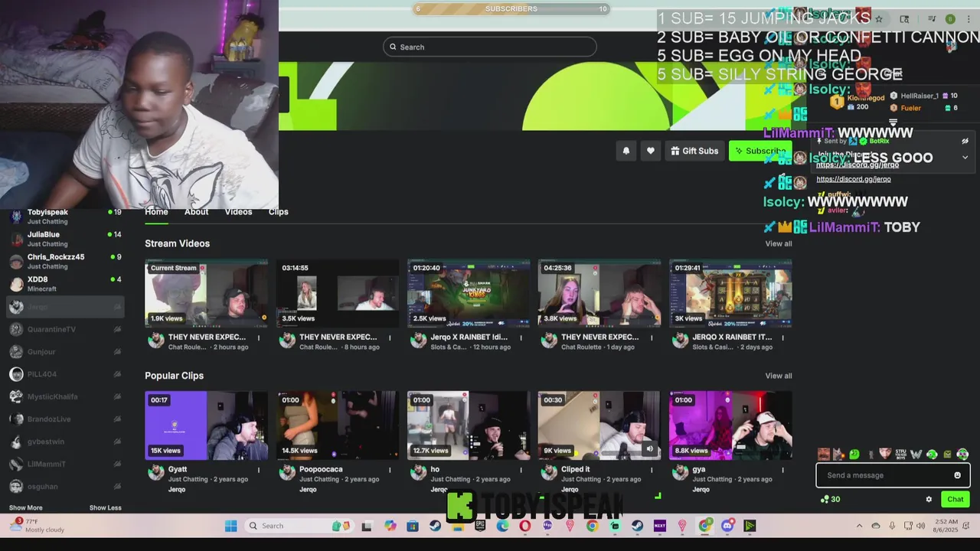Image resolution: width=980 pixels, height=551 pixels.
Task: Click the channel points icon showing 30
Action: click(x=830, y=499)
